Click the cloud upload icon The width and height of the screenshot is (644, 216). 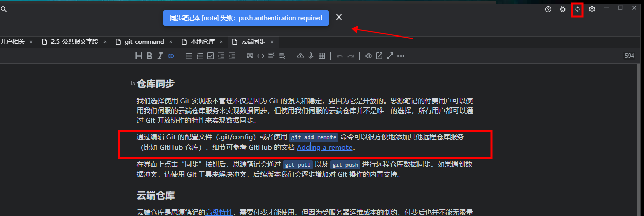301,56
